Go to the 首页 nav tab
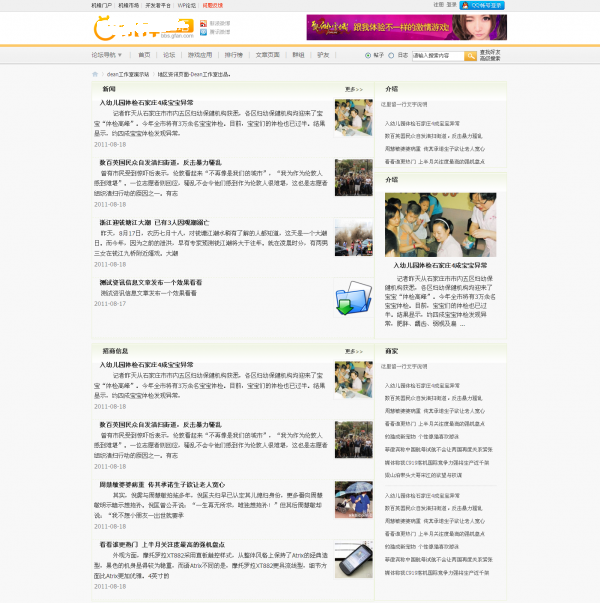The image size is (600, 603). click(144, 55)
